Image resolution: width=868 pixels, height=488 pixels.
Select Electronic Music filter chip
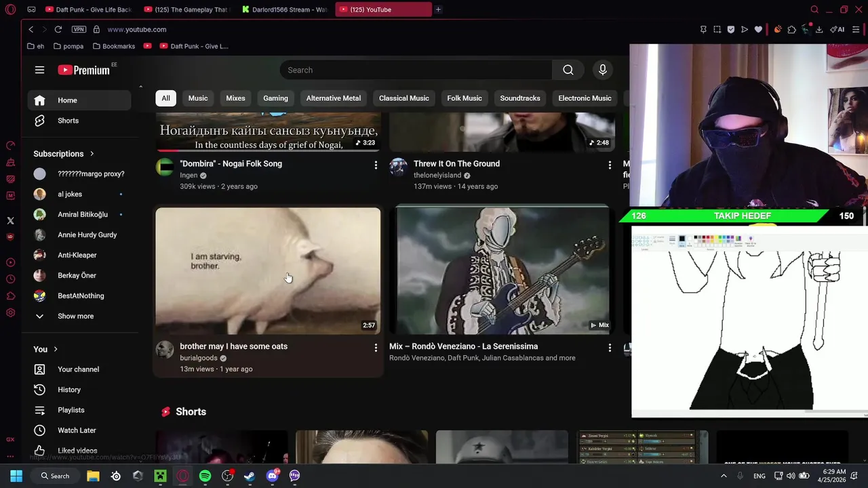585,98
